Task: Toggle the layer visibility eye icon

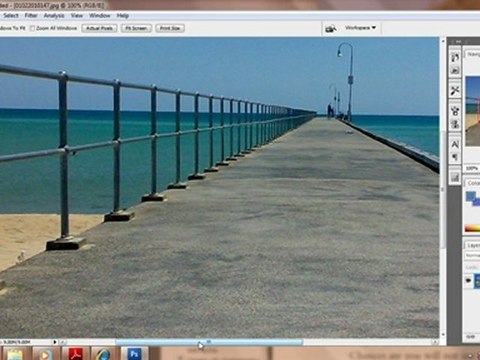Action: point(469,280)
